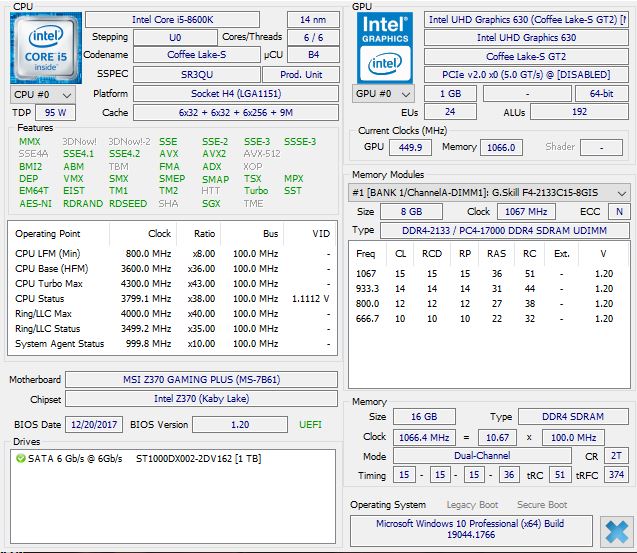The width and height of the screenshot is (637, 553).
Task: Select the CPU Status row
Action: click(x=172, y=299)
